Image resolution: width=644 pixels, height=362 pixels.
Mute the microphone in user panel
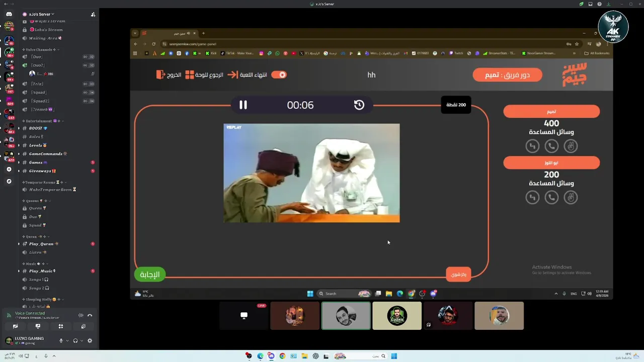coord(61,340)
